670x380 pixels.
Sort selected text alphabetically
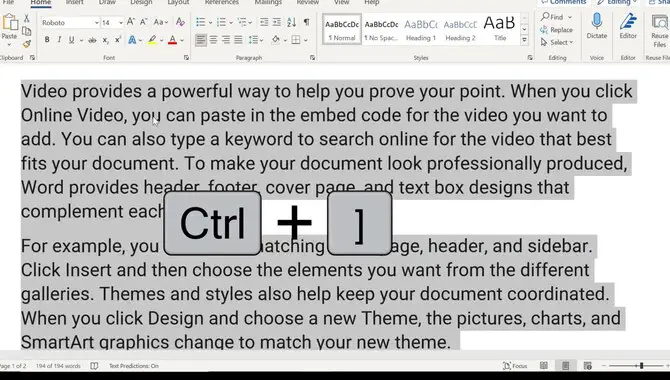click(292, 22)
